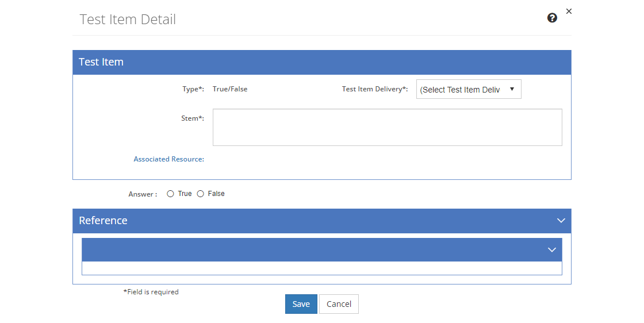644x323 pixels.
Task: Open the Associated Resource link
Action: [169, 159]
